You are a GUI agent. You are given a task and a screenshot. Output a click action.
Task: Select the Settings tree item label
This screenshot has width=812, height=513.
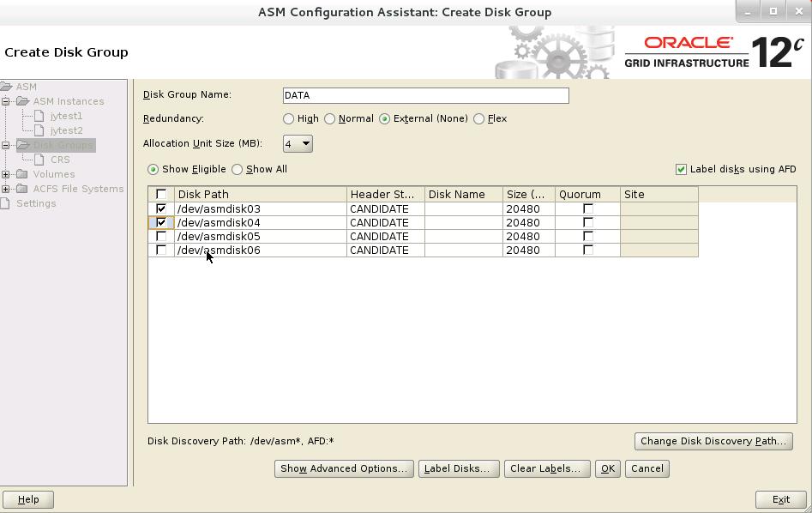coord(36,203)
